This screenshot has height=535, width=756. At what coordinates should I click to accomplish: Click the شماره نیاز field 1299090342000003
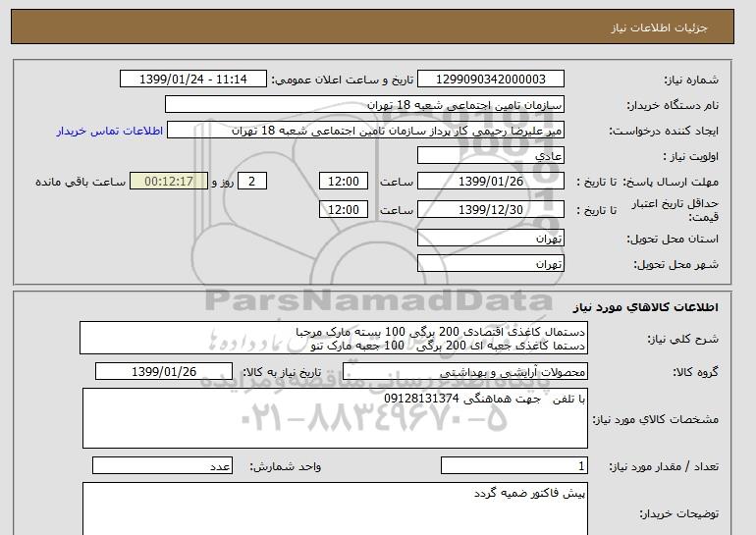[x=490, y=80]
